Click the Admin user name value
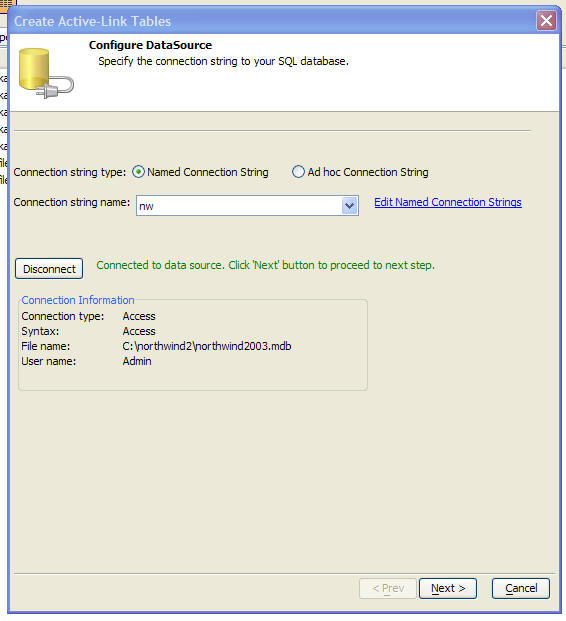 (137, 361)
